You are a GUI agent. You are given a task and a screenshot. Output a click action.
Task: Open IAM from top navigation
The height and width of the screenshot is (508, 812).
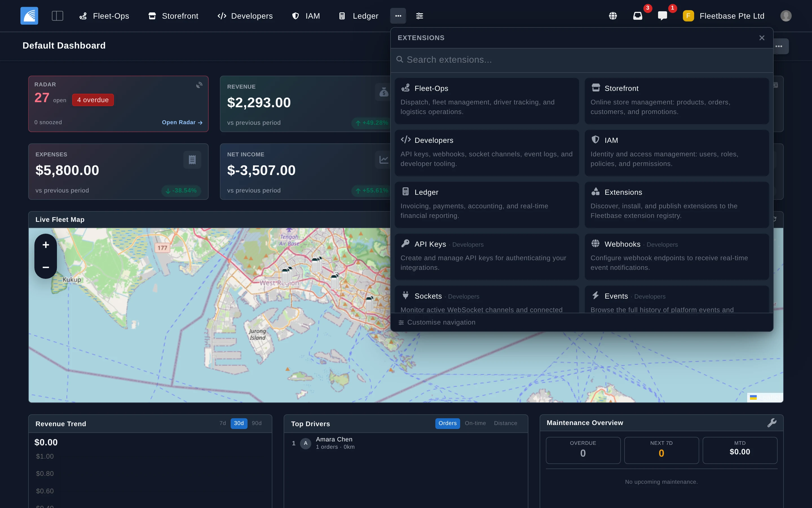coord(306,16)
